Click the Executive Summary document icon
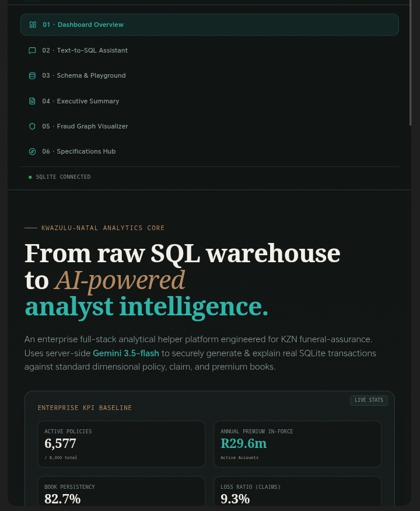The image size is (420, 511). click(32, 101)
